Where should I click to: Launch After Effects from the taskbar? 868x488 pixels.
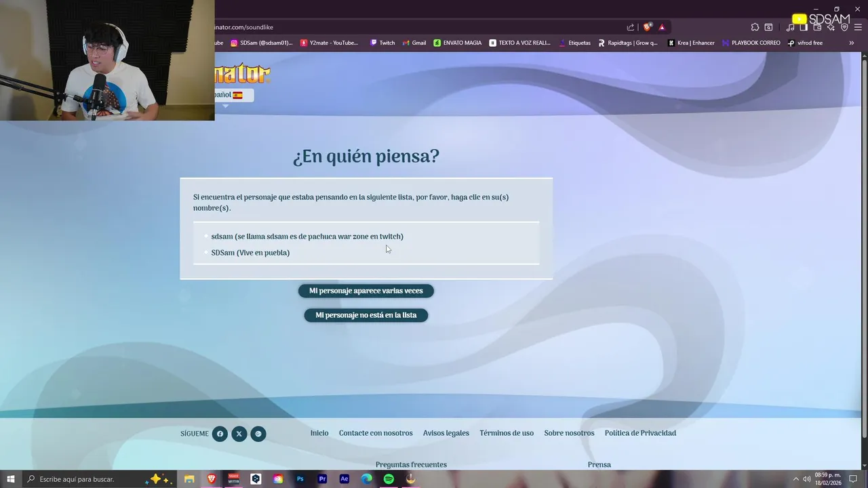[344, 479]
